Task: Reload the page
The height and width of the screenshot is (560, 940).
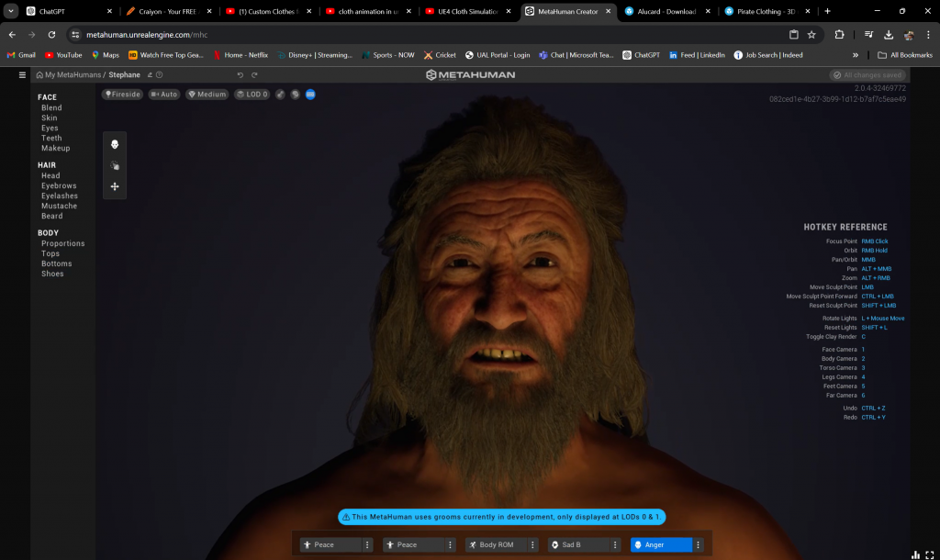Action: pos(51,35)
